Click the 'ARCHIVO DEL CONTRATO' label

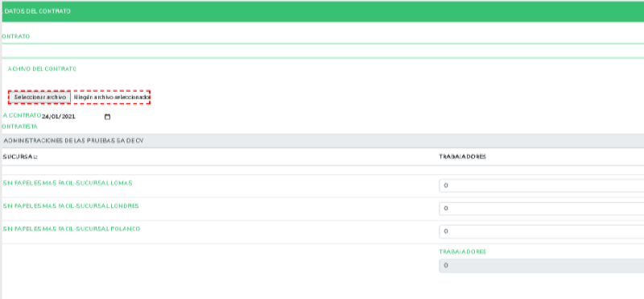pyautogui.click(x=42, y=69)
